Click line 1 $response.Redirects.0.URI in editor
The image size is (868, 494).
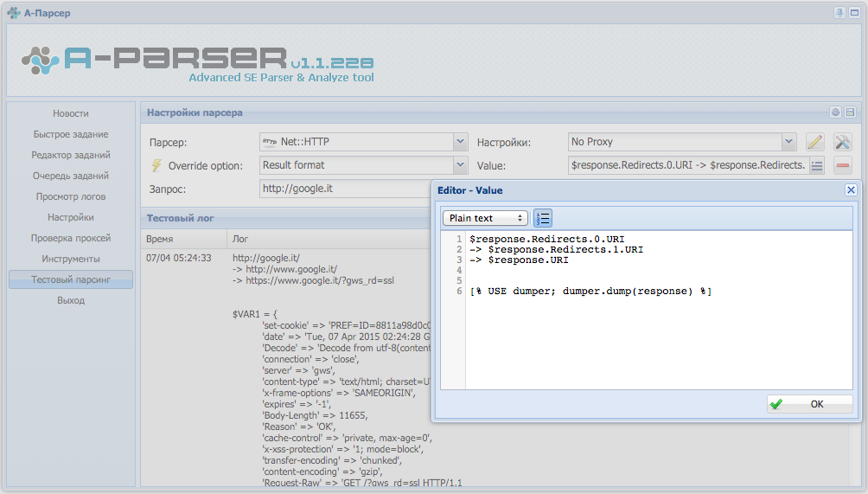click(547, 240)
